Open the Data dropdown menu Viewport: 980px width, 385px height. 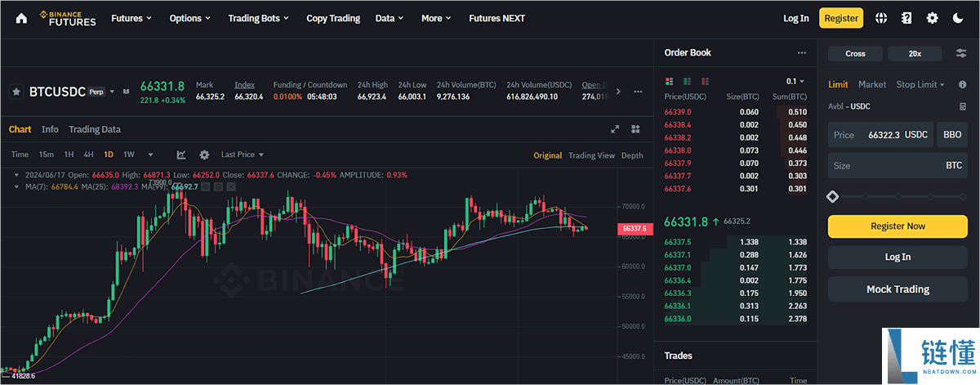pos(390,18)
